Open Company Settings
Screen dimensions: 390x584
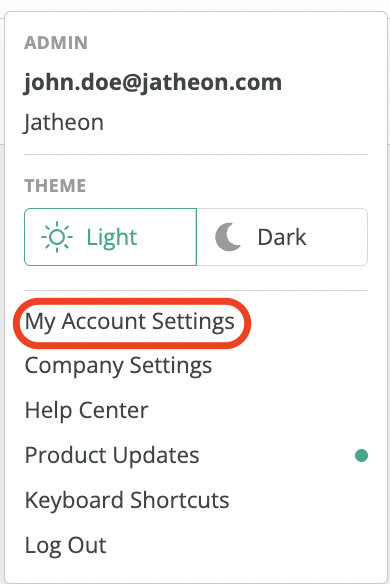(118, 366)
